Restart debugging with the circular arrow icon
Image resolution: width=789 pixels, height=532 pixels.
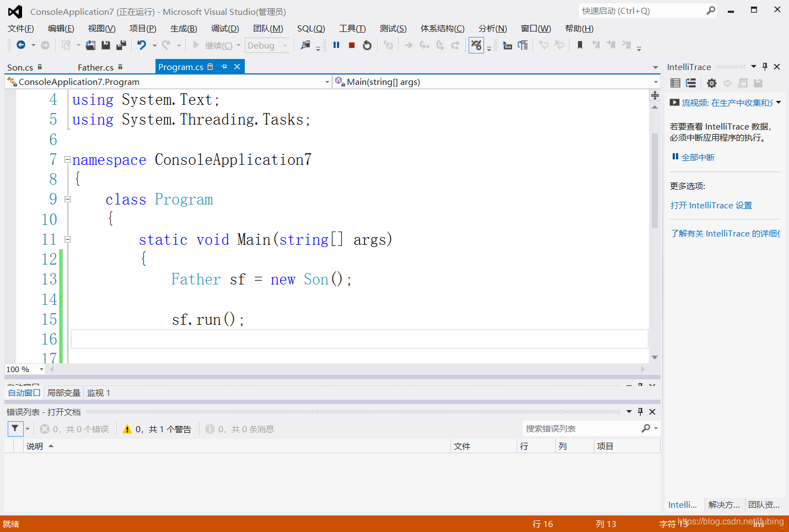click(x=367, y=45)
